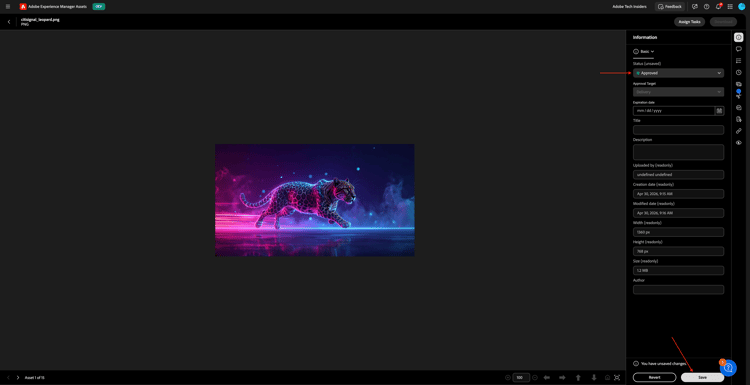Click the Adobe Experience Manager logo
The width and height of the screenshot is (750, 385).
click(23, 7)
